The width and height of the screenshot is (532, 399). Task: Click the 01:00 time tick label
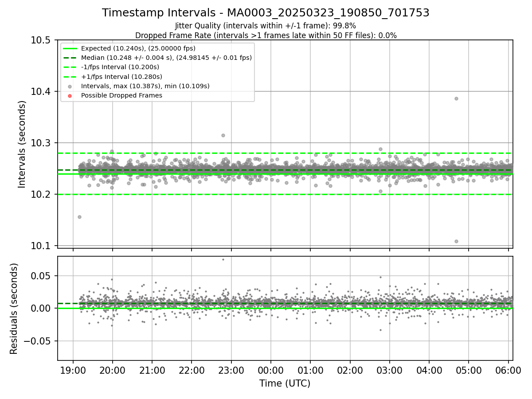(310, 370)
